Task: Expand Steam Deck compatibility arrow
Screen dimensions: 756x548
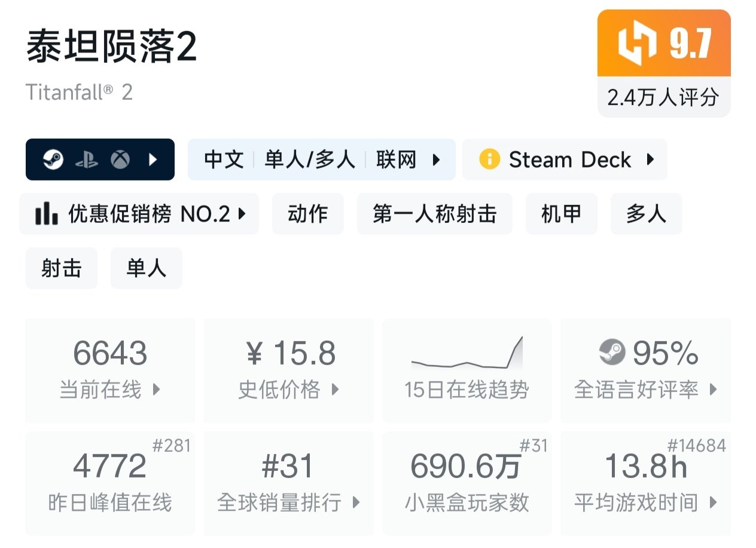Action: tap(651, 160)
